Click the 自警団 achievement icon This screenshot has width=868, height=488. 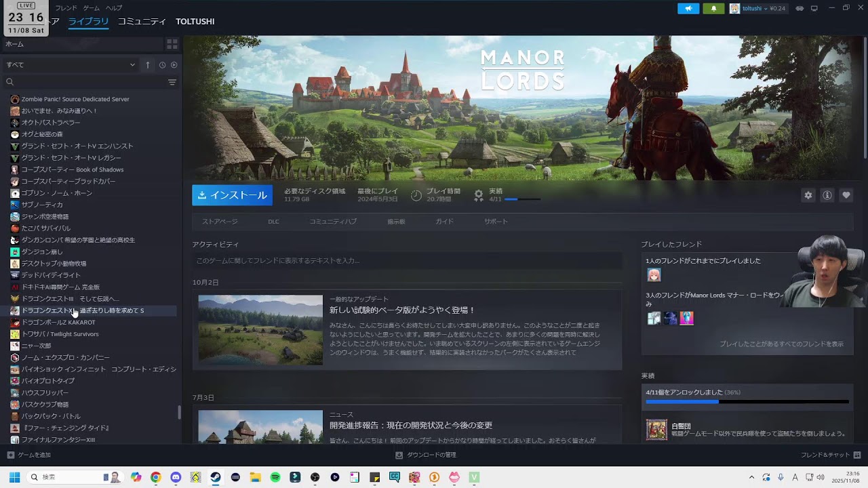tap(656, 430)
